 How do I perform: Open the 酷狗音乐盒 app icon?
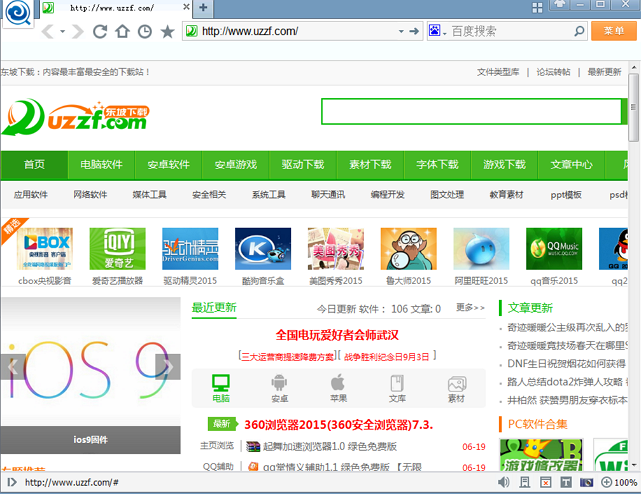tap(263, 249)
